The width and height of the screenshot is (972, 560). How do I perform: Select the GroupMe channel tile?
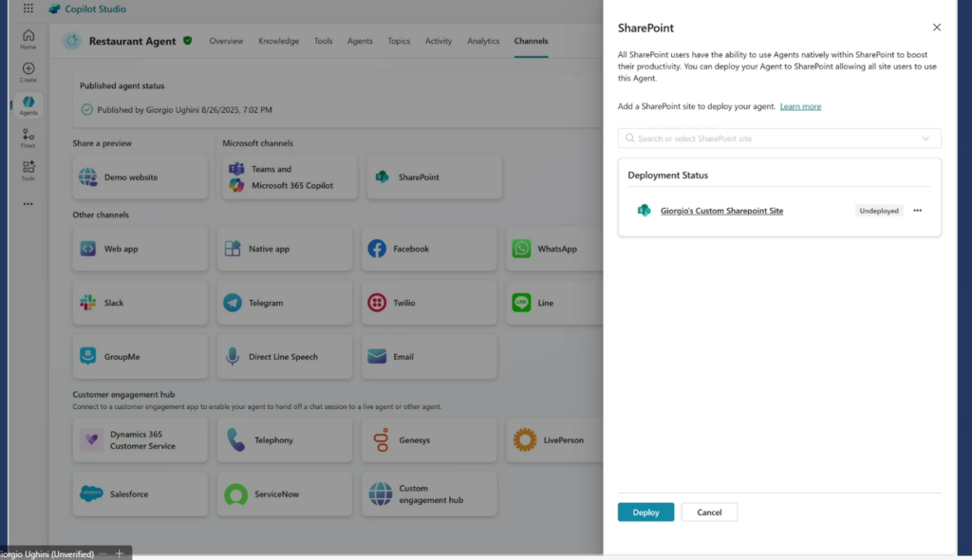(140, 357)
